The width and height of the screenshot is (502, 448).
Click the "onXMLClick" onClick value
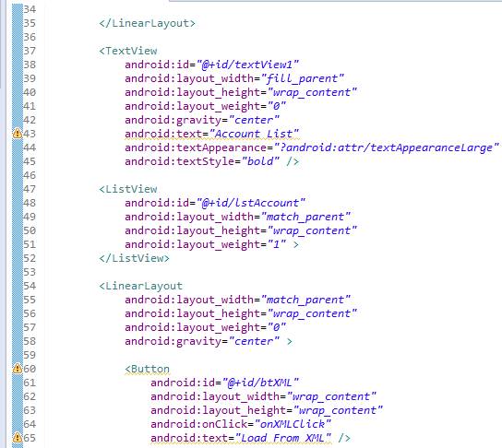pyautogui.click(x=293, y=424)
